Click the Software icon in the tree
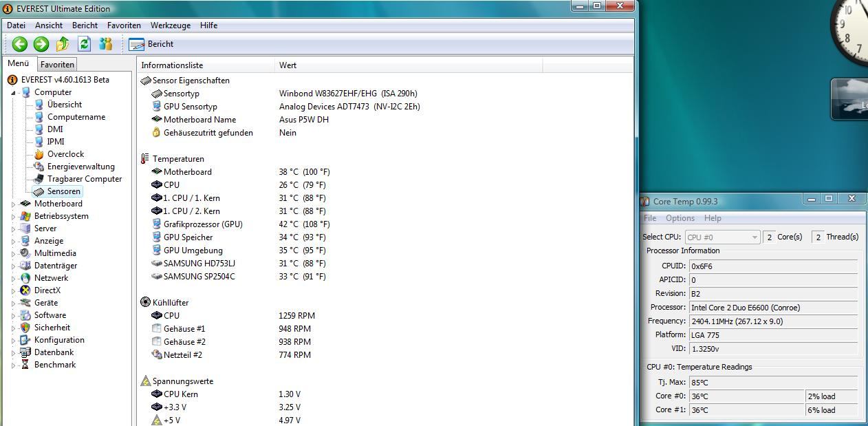The image size is (868, 426). pos(25,315)
